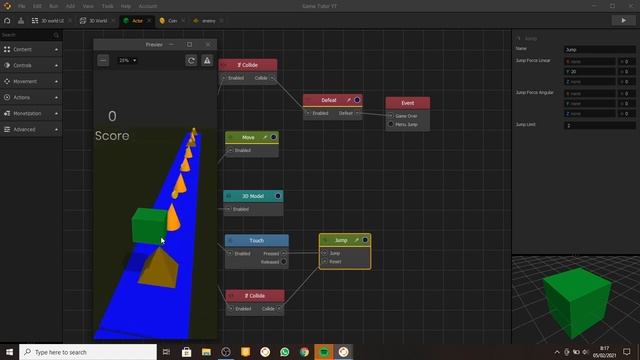Click the Windows Start button
The image size is (640, 360).
tap(9, 352)
